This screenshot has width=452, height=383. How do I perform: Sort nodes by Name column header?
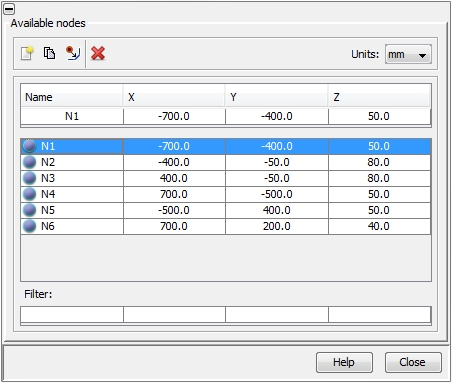[72, 97]
